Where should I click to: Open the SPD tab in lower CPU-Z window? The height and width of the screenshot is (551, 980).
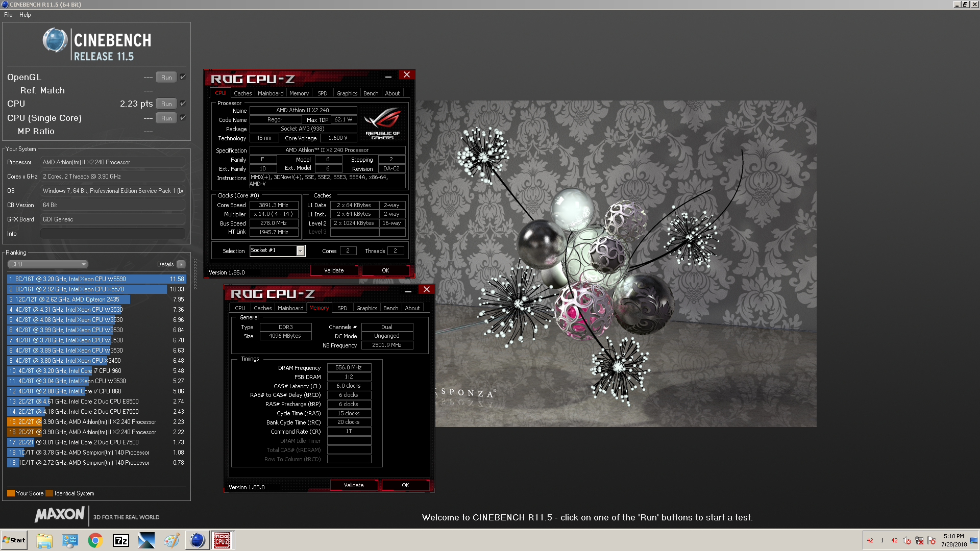tap(342, 308)
